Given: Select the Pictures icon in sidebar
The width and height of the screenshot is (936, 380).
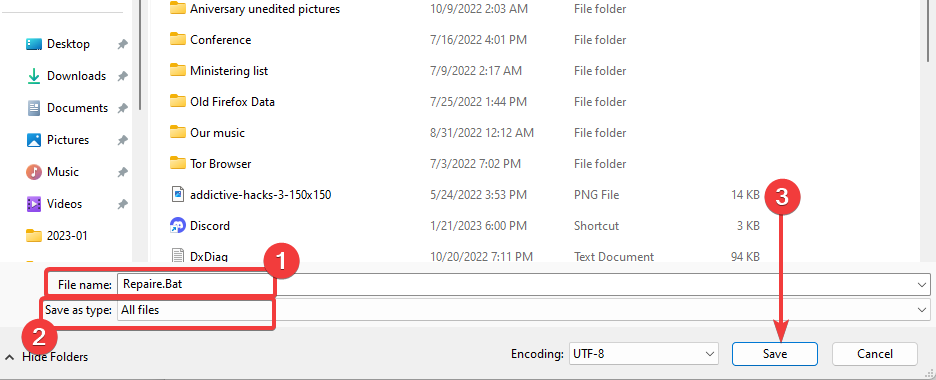Looking at the screenshot, I should [x=34, y=140].
